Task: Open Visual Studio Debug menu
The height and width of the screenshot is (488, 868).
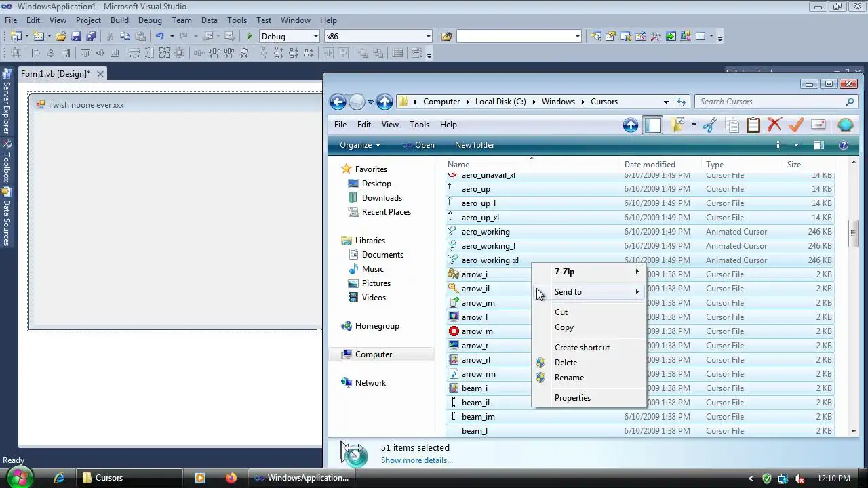Action: coord(150,20)
